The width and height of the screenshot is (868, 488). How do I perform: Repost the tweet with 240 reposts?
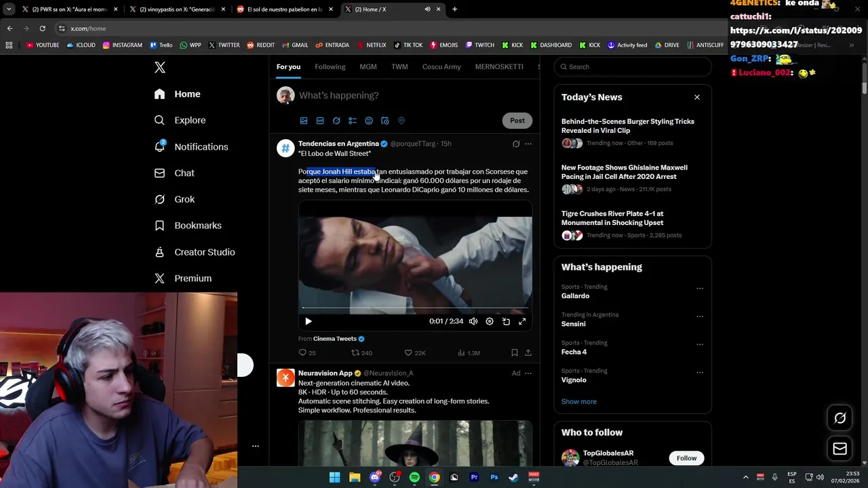click(361, 353)
